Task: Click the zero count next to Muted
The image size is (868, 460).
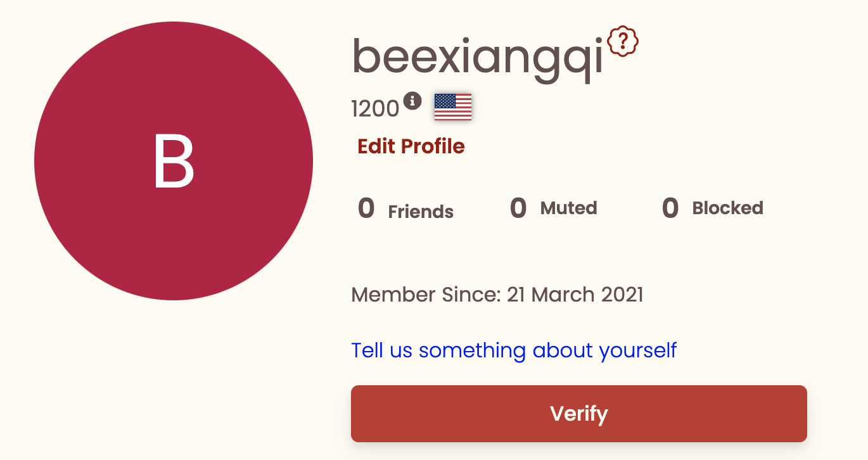Action: coord(518,208)
